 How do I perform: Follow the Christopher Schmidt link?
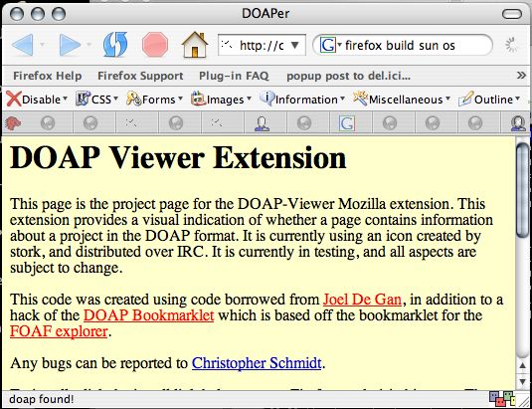tap(257, 363)
